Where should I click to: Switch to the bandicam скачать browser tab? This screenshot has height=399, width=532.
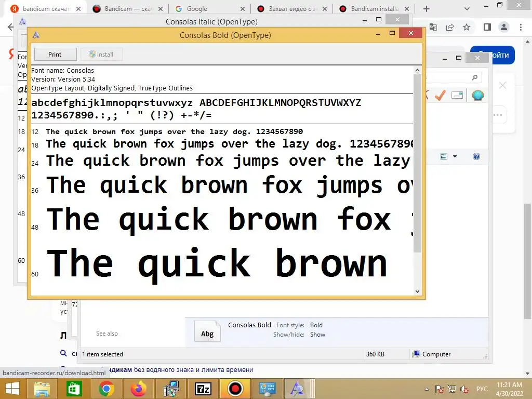tap(46, 9)
